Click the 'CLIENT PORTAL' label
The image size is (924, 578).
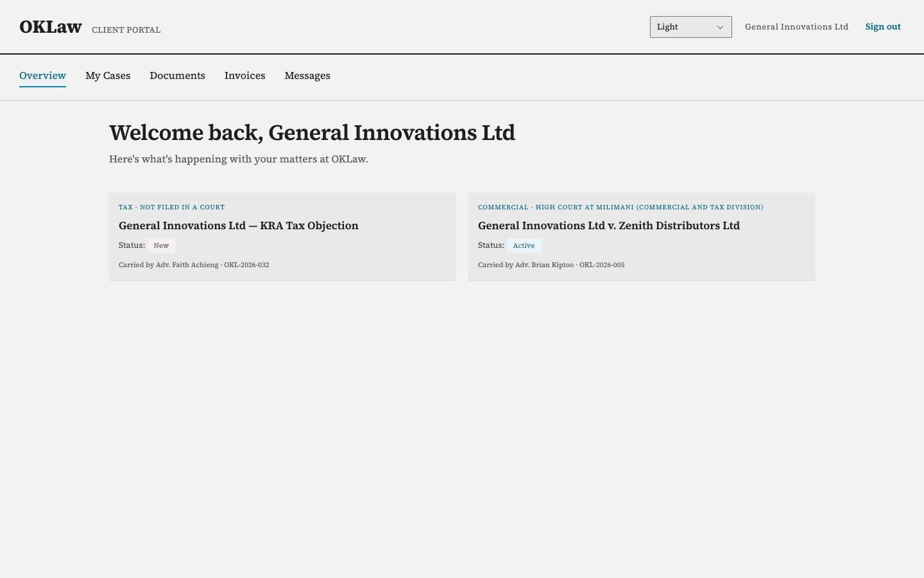pos(126,30)
